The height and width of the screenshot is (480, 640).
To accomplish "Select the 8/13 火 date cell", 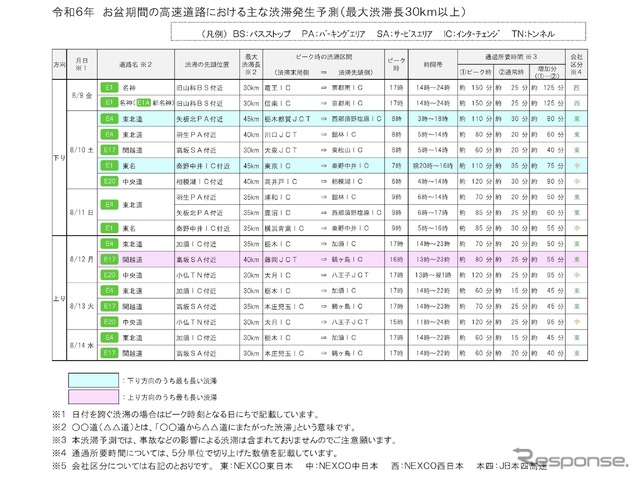I will coord(82,306).
